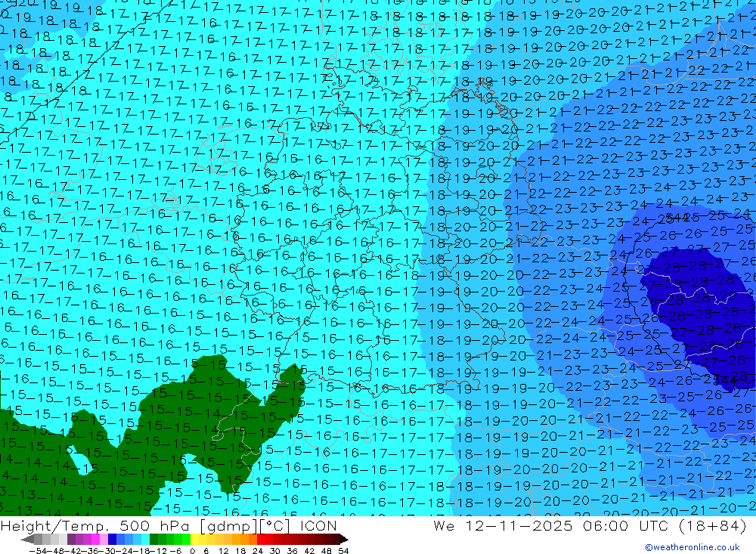Click the '54' legend scale label
This screenshot has width=756, height=554.
tap(343, 551)
